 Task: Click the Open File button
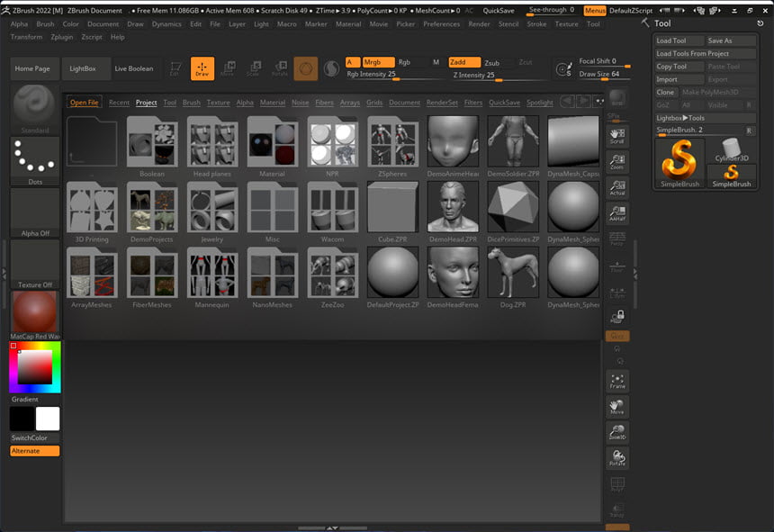point(84,102)
